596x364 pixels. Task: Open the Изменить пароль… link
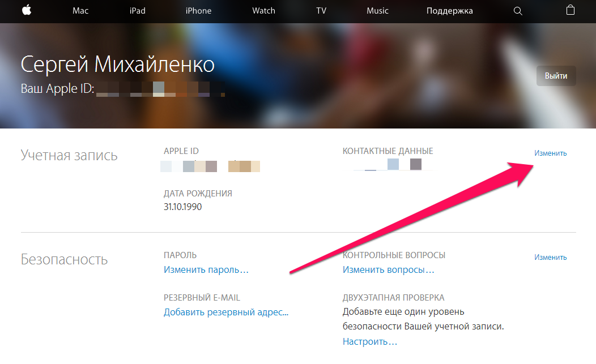coord(206,270)
